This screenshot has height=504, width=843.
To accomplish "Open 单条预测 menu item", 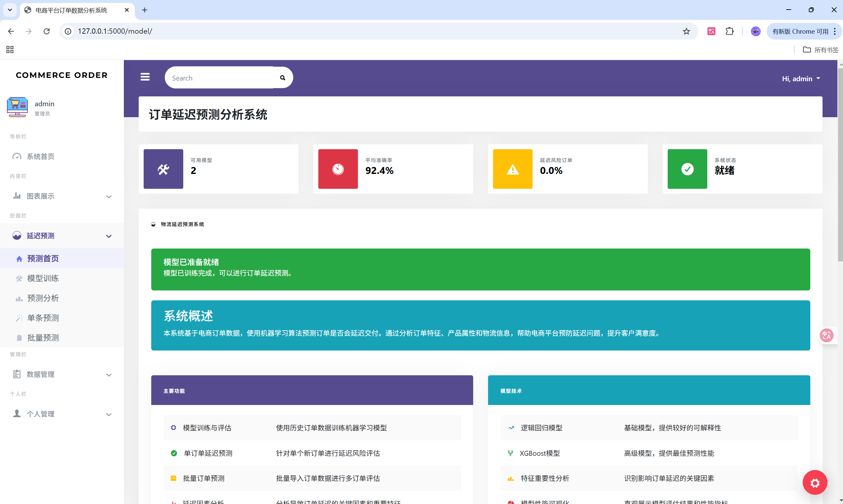I will tap(43, 318).
